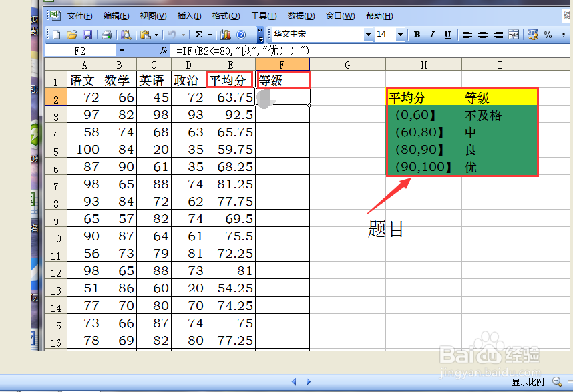Viewport: 573px width, 392px height.
Task: Toggle bold formatting on the selection
Action: (x=417, y=35)
